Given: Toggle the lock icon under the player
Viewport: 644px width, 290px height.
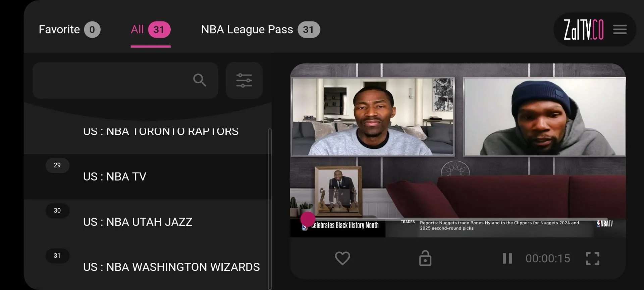Looking at the screenshot, I should (425, 258).
